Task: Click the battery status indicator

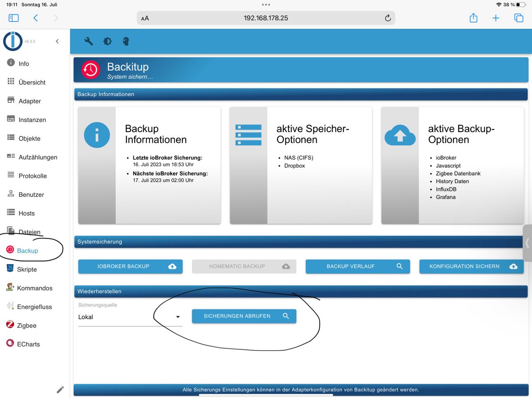Action: (520, 4)
